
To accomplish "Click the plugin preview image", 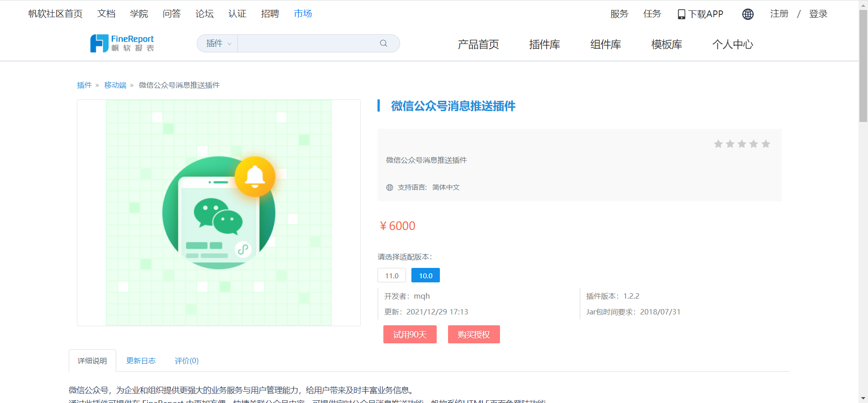I will (x=219, y=213).
